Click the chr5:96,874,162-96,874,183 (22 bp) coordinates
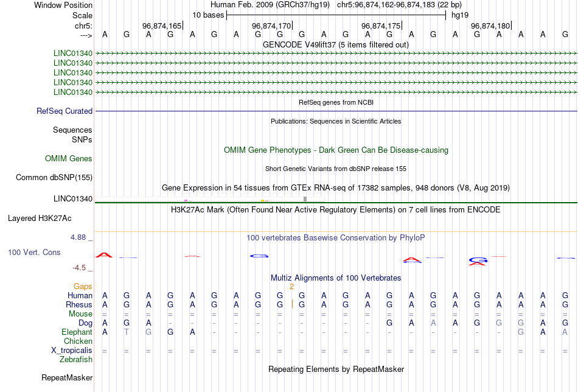Screen dimensions: 578x392 (399, 5)
